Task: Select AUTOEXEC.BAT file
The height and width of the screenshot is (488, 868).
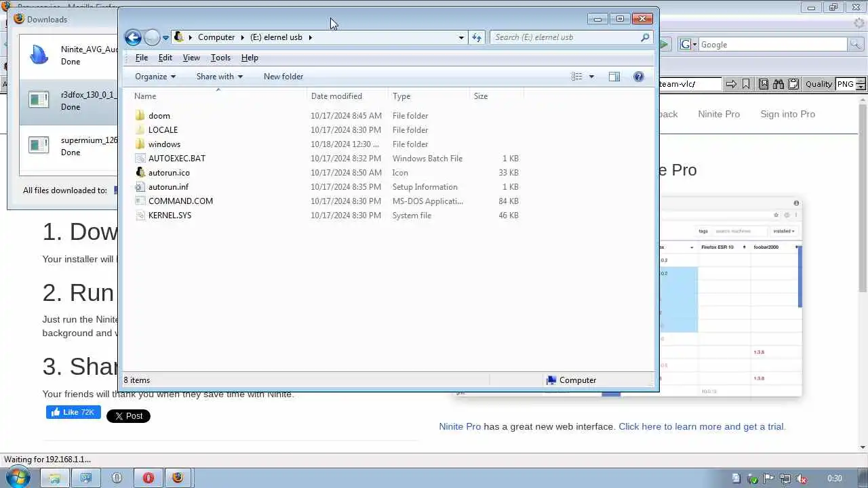Action: click(x=176, y=159)
